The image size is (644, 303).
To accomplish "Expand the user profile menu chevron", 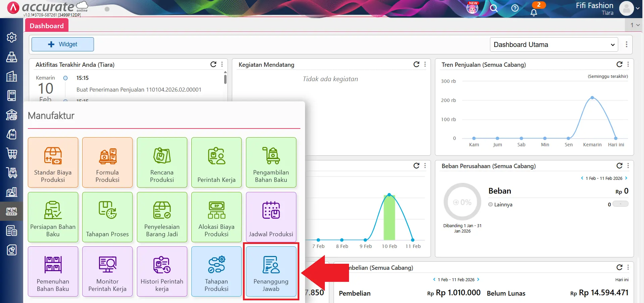I will [637, 8].
